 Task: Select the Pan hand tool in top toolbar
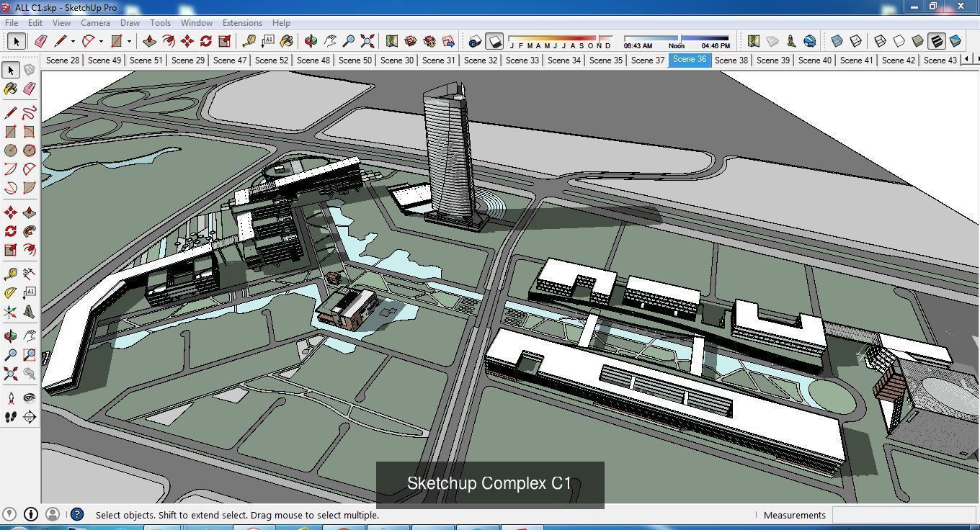[x=330, y=41]
